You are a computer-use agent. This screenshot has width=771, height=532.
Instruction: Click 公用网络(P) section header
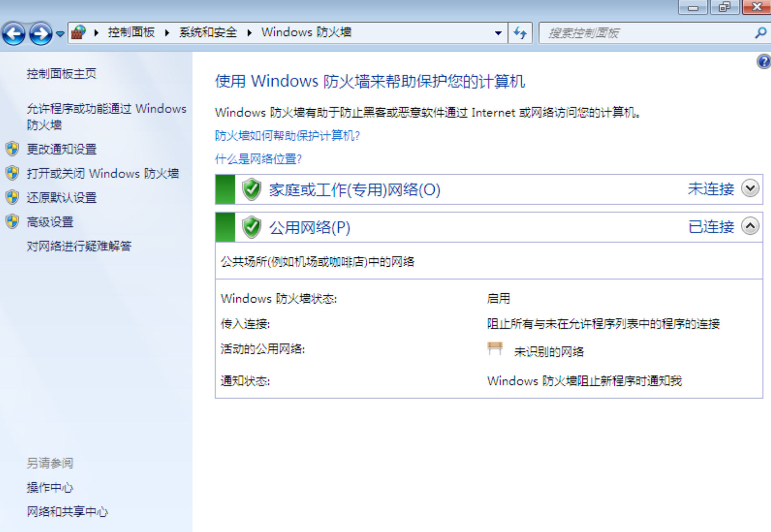(310, 227)
